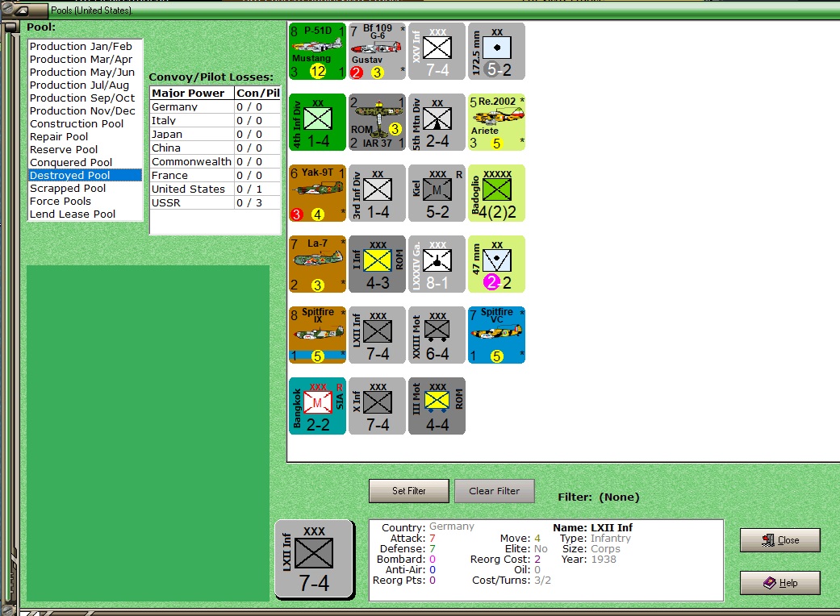
Task: View the Lend Lease Pool
Action: [86, 214]
